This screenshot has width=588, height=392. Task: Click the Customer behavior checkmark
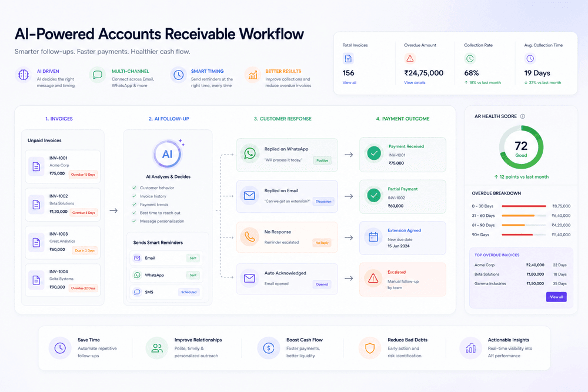point(134,187)
